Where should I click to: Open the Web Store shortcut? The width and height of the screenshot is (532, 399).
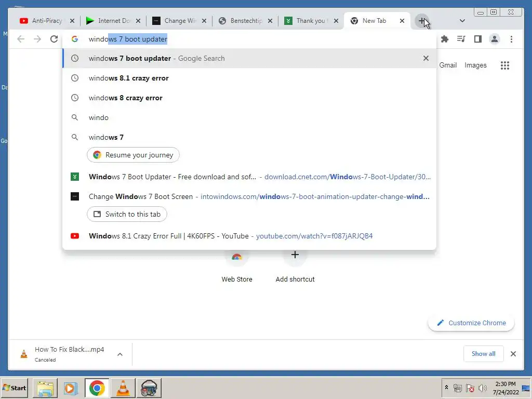coord(237,267)
